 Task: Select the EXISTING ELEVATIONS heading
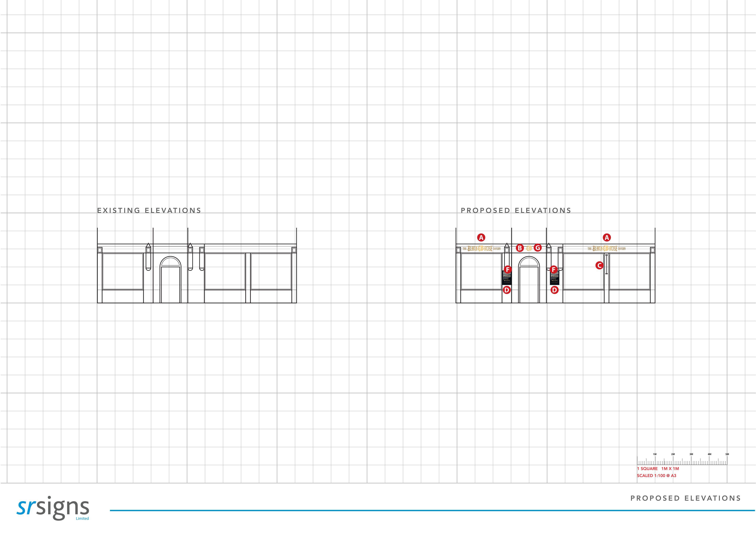click(x=149, y=211)
